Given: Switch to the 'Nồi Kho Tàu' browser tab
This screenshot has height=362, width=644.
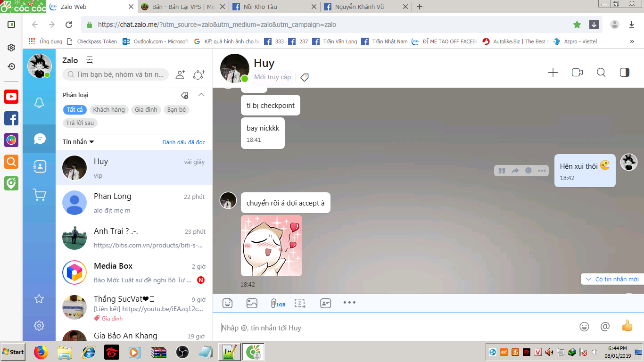Looking at the screenshot, I should [x=274, y=7].
